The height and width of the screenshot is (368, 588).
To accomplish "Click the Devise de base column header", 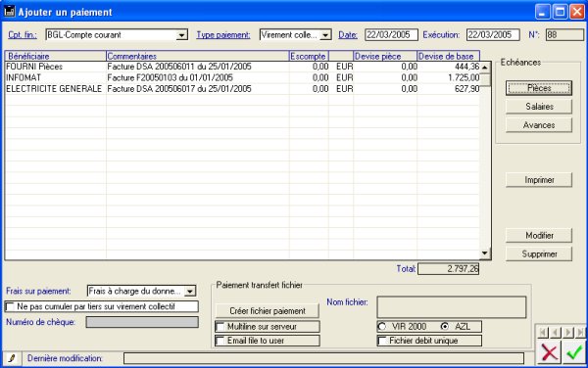I will [x=449, y=56].
